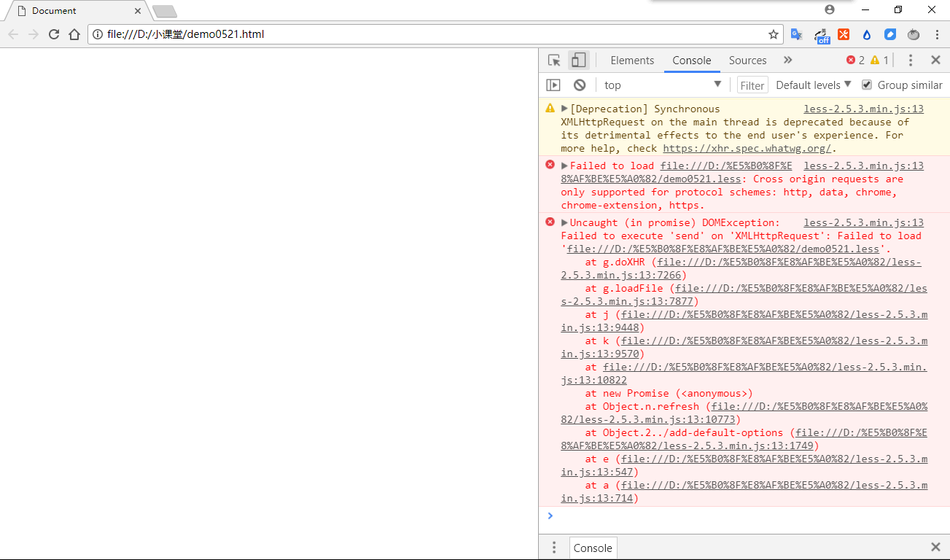The height and width of the screenshot is (560, 950).
Task: Expand the 'Failed to load' error
Action: (564, 166)
